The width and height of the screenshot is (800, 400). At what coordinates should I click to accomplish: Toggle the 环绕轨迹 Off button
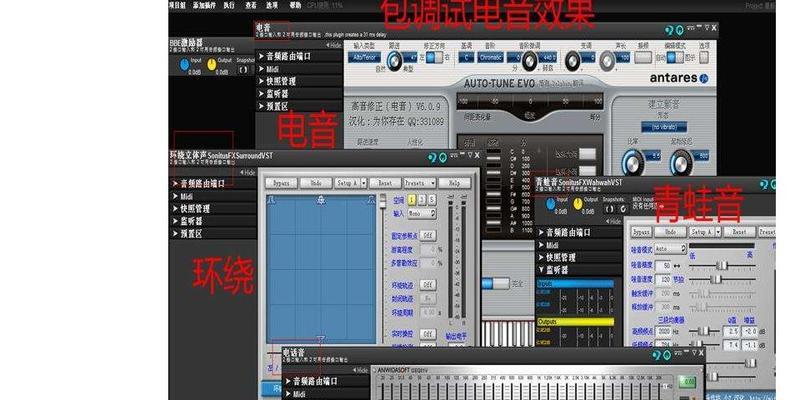point(428,285)
